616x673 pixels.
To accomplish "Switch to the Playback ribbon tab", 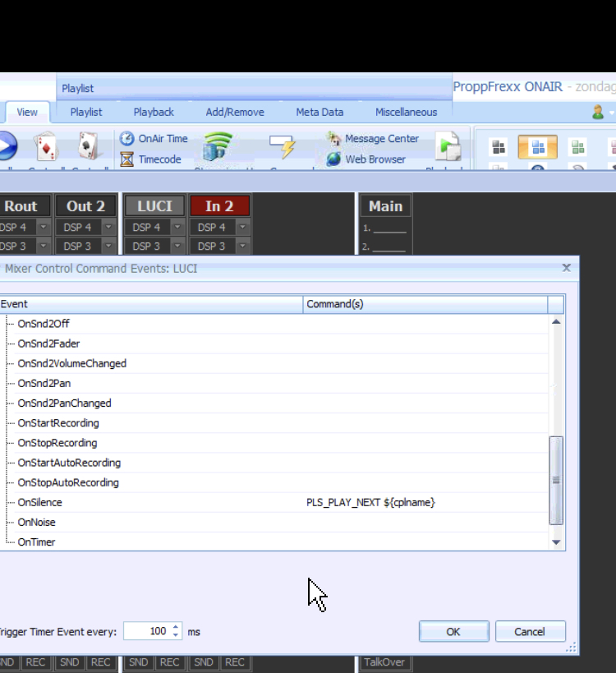I will click(154, 112).
